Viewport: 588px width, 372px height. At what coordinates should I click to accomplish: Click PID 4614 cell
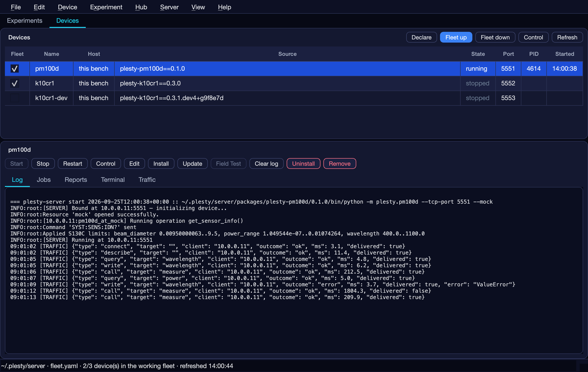pyautogui.click(x=534, y=69)
